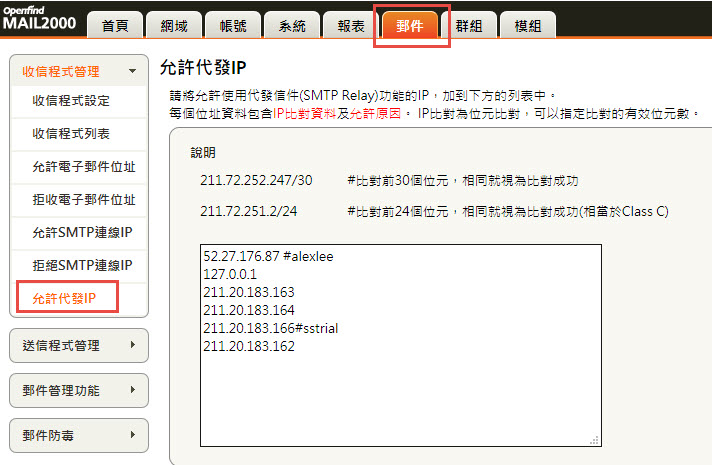Viewport: 712px width, 465px height.
Task: Click the 說明 label
Action: (x=203, y=153)
